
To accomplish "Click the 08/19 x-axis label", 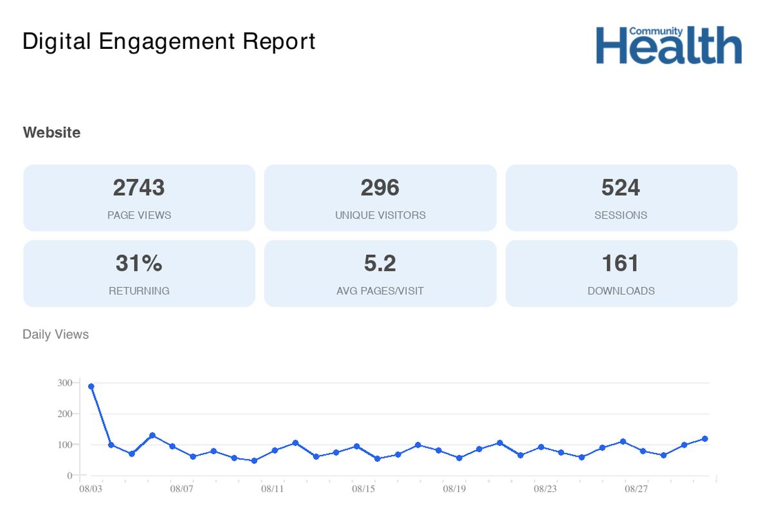I will [x=455, y=490].
